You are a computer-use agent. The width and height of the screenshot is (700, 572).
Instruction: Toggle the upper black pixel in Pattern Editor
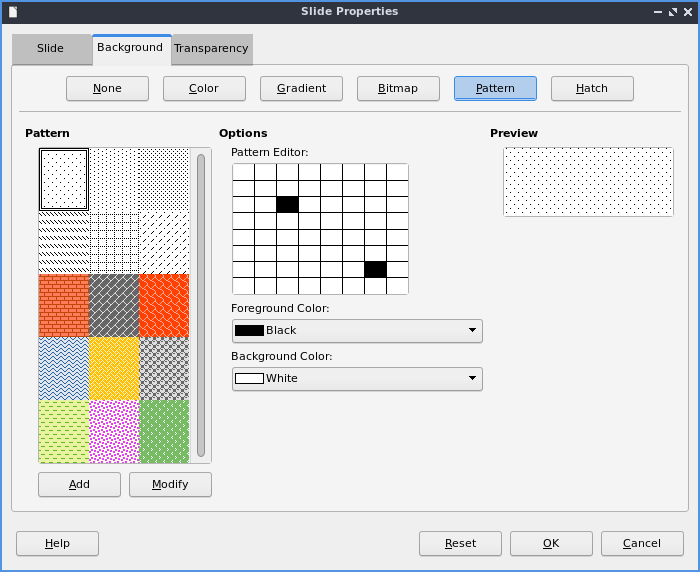(x=287, y=204)
